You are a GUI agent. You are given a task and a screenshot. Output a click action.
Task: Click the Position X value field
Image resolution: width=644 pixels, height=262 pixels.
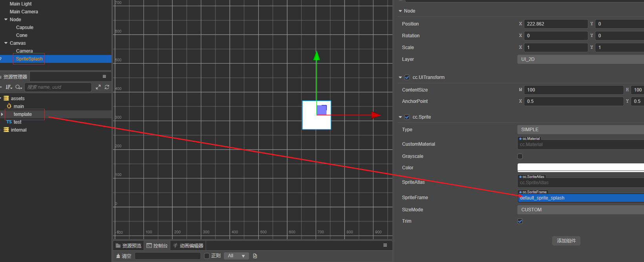[556, 24]
